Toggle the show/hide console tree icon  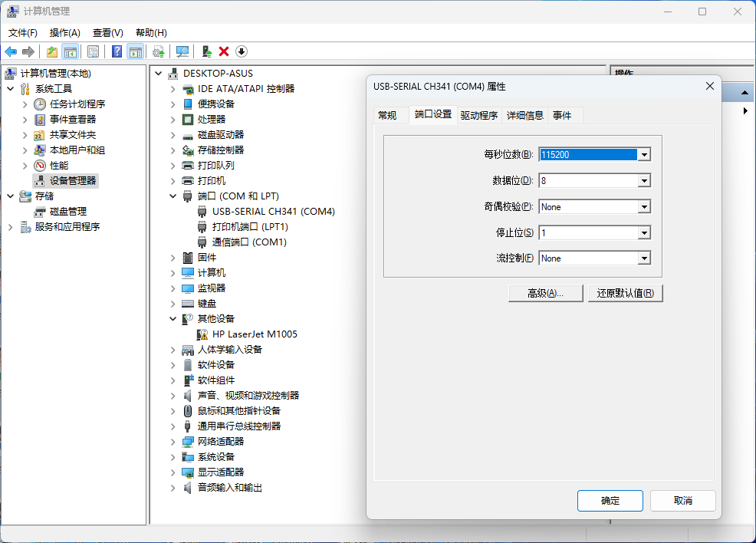tap(71, 51)
